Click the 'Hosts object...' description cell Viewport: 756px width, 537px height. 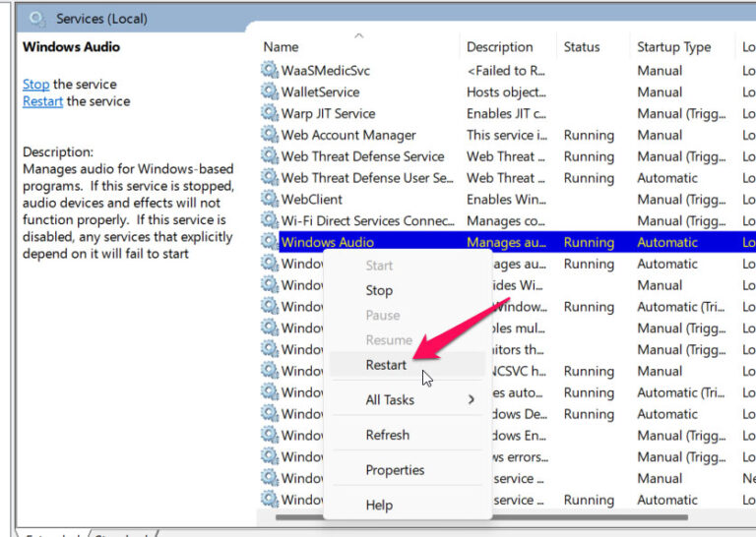[506, 92]
